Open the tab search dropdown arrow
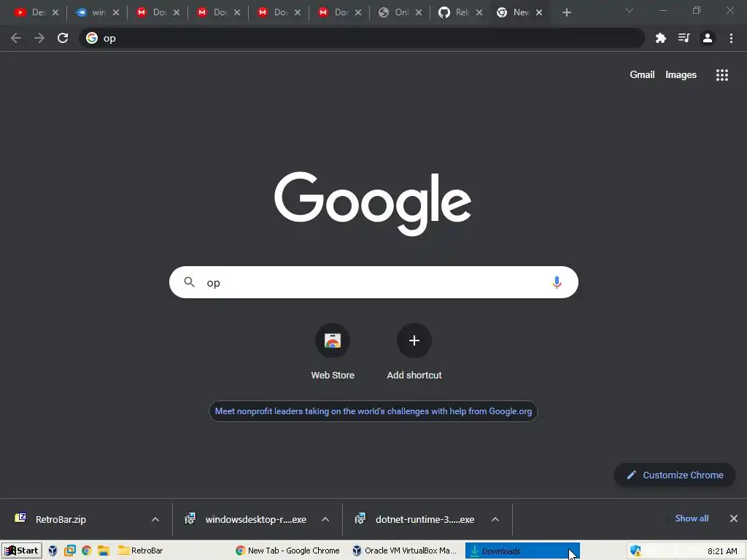This screenshot has height=560, width=747. [x=630, y=10]
